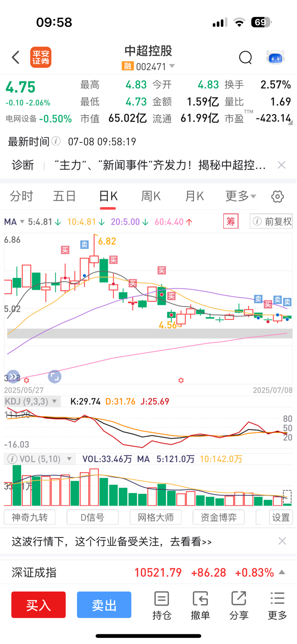The image size is (297, 644).
Task: Tap the status bar Wi-Fi icon
Action: coord(239,22)
